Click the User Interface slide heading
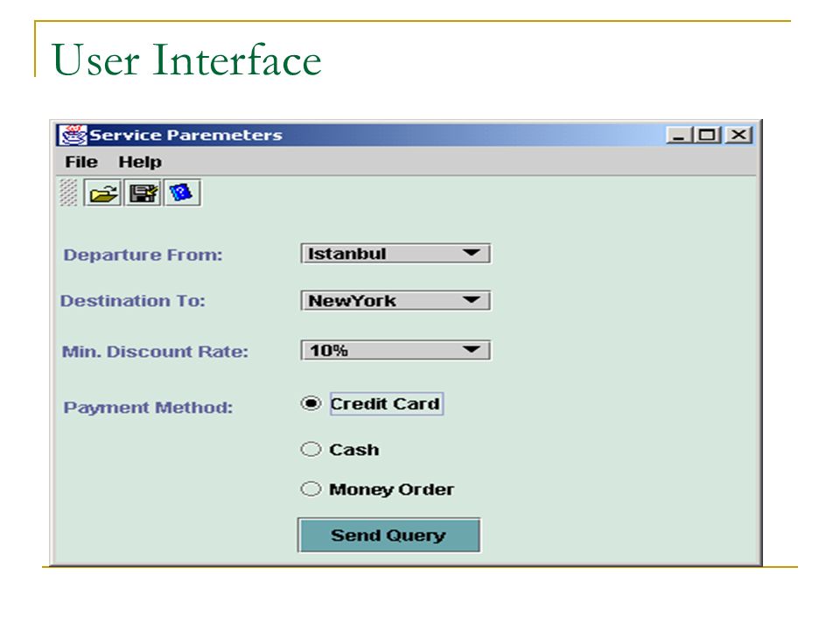This screenshot has width=840, height=630. pos(186,60)
